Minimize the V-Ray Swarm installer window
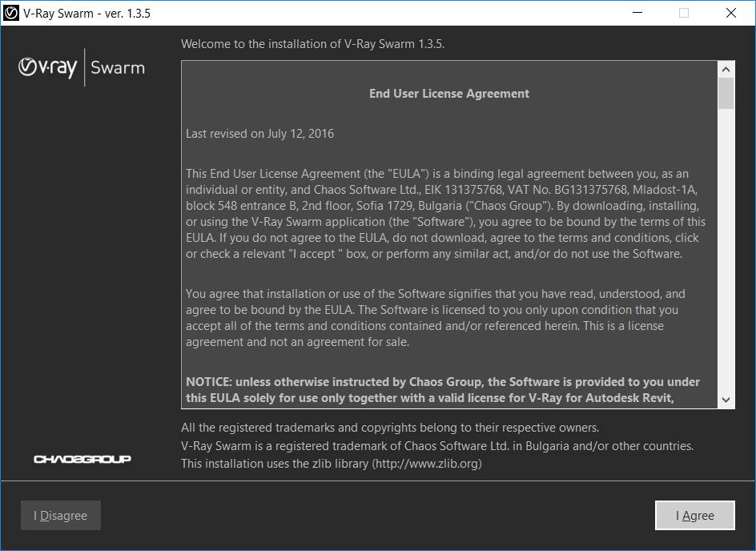The width and height of the screenshot is (756, 551). tap(637, 13)
